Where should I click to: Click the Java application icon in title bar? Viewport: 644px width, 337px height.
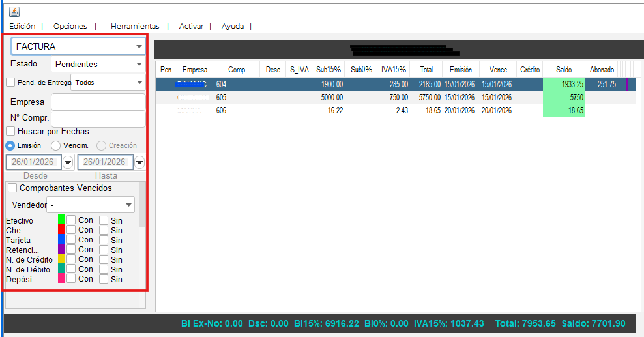coord(14,12)
